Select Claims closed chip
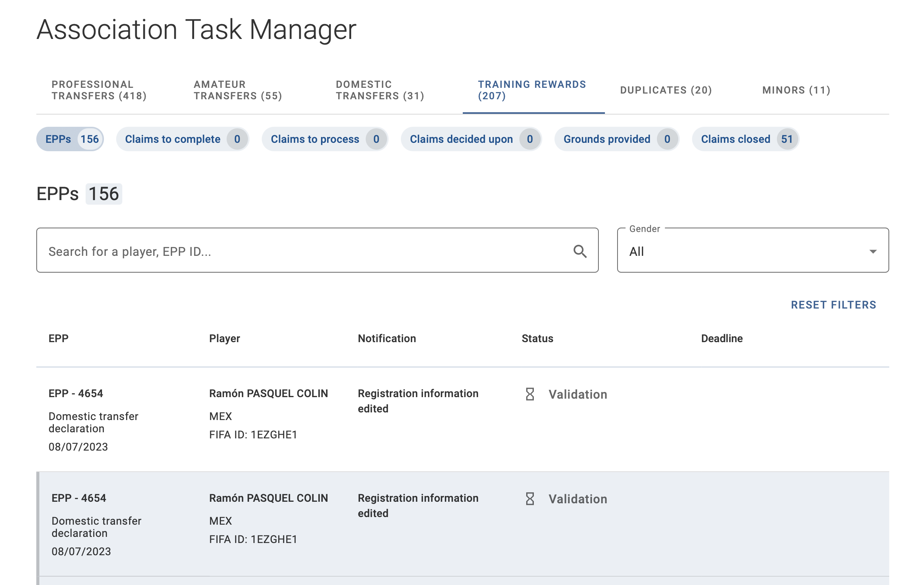The width and height of the screenshot is (924, 585). [746, 139]
